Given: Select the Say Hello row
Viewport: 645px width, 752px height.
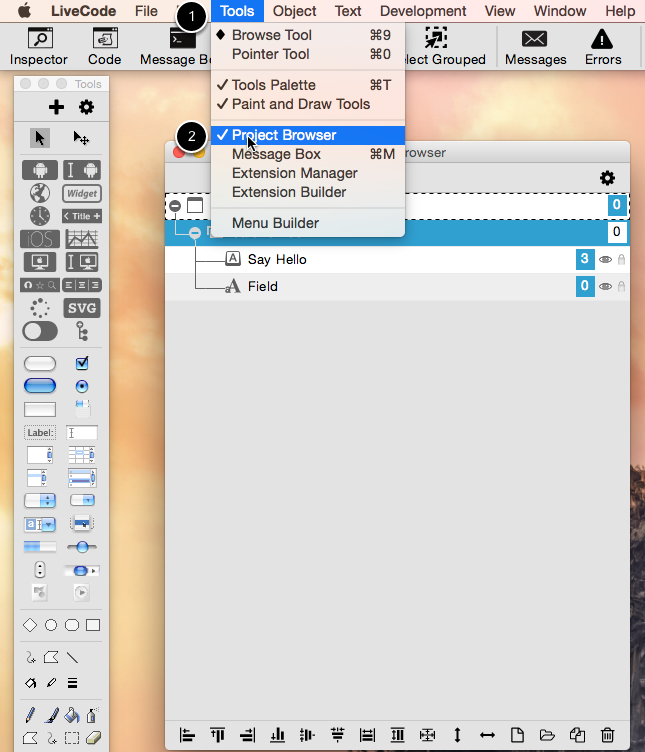Looking at the screenshot, I should click(x=397, y=259).
